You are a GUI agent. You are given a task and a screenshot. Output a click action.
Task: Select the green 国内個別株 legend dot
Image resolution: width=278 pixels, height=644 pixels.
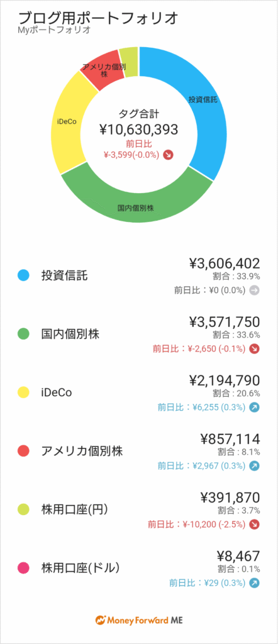pyautogui.click(x=23, y=334)
